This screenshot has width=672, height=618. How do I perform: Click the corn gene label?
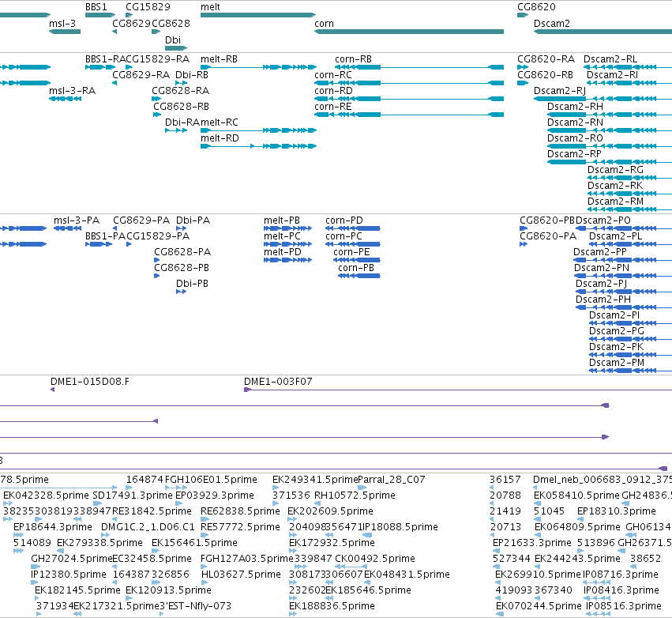coord(324,24)
